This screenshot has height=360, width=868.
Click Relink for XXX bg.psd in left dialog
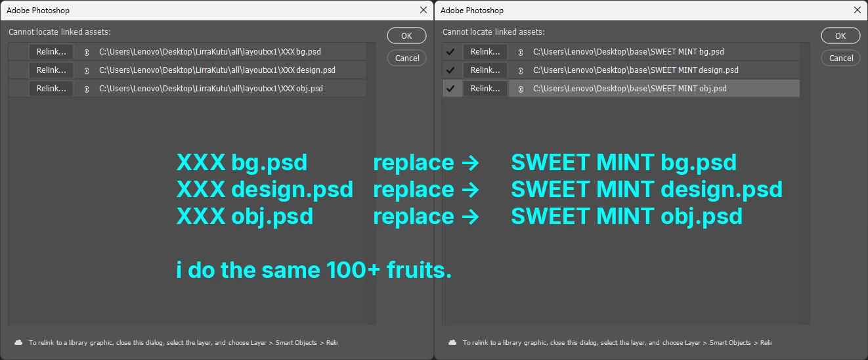(x=51, y=51)
